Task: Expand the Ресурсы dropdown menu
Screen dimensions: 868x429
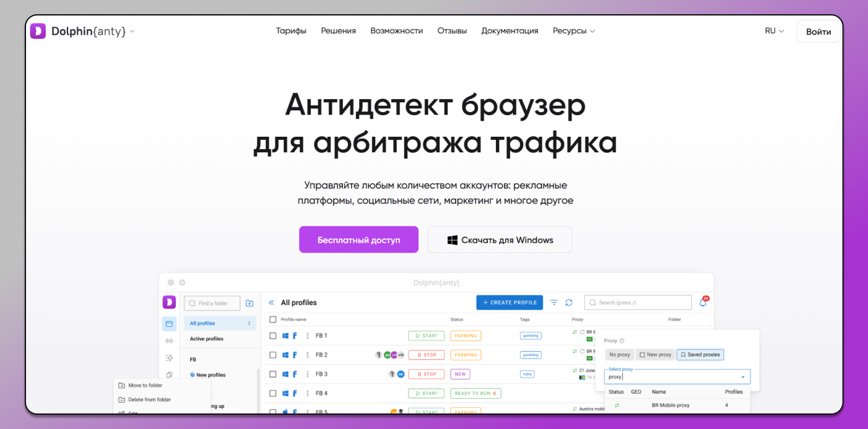Action: click(573, 31)
